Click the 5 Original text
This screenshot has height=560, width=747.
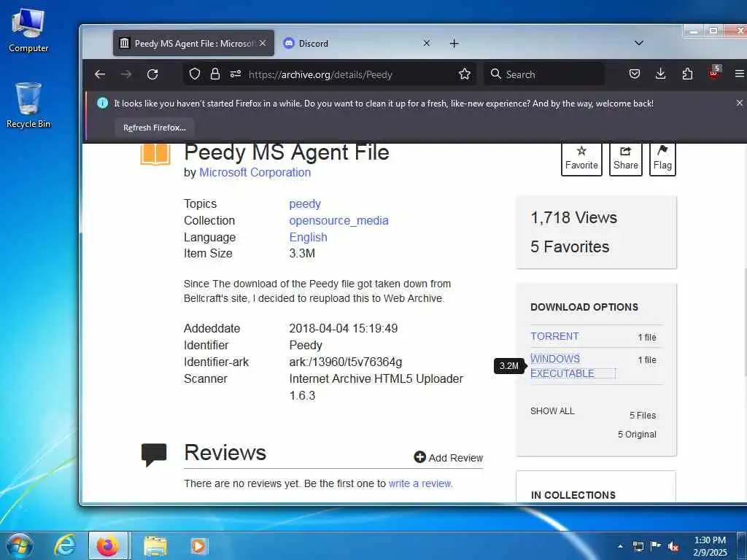point(637,435)
